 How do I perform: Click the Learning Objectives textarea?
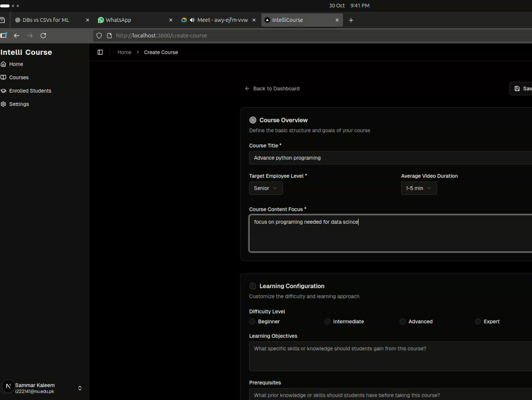[x=390, y=356]
